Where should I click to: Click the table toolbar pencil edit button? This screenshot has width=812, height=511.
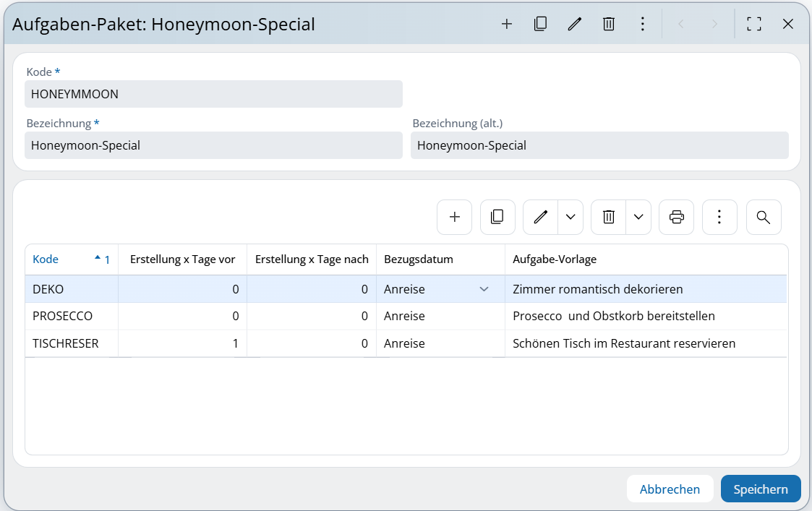pyautogui.click(x=540, y=217)
